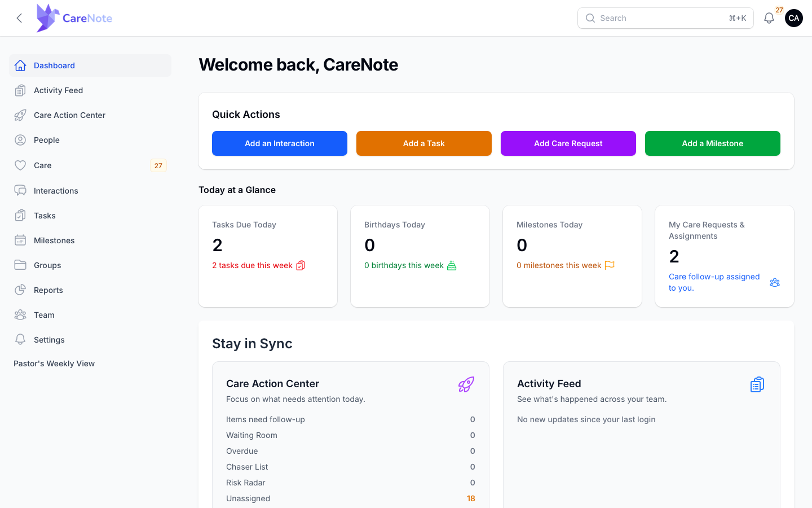Click the Unassigned count 18
812x508 pixels.
[x=471, y=498]
